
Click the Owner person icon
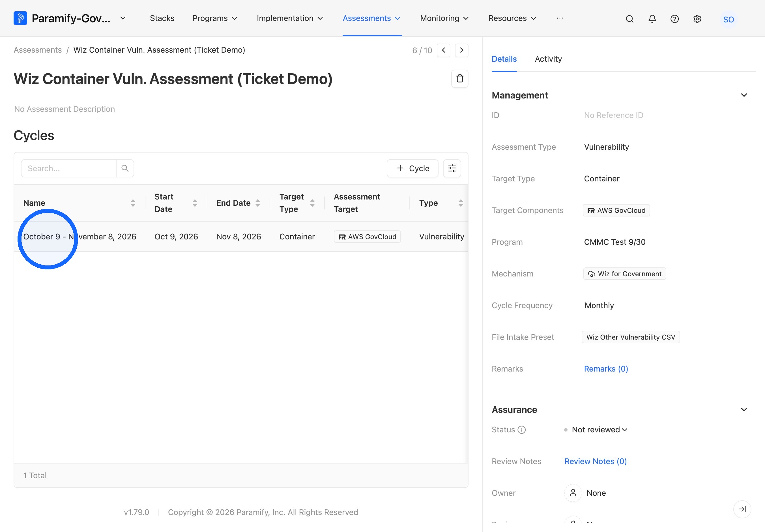(x=573, y=493)
